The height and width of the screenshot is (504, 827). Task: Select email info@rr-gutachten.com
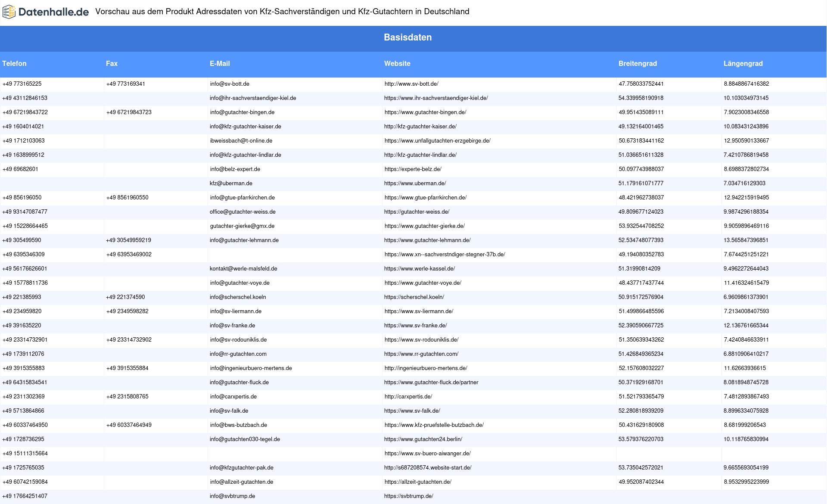tap(238, 354)
